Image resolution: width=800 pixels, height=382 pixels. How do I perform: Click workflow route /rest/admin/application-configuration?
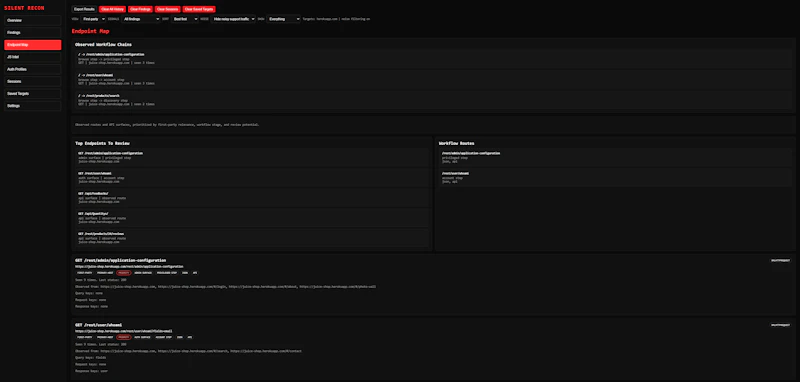click(x=615, y=158)
